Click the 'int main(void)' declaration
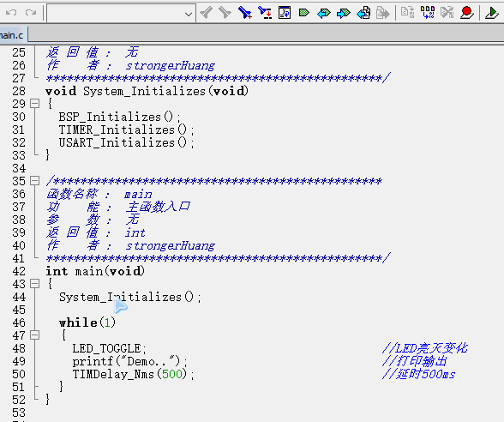The height and width of the screenshot is (422, 504). 95,271
